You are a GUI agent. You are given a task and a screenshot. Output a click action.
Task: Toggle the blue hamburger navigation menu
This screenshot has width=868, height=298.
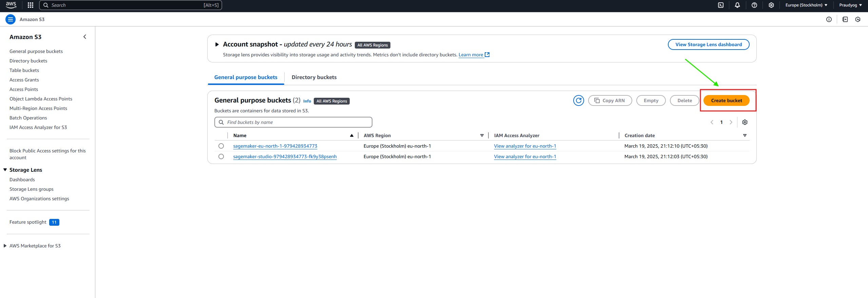tap(11, 19)
